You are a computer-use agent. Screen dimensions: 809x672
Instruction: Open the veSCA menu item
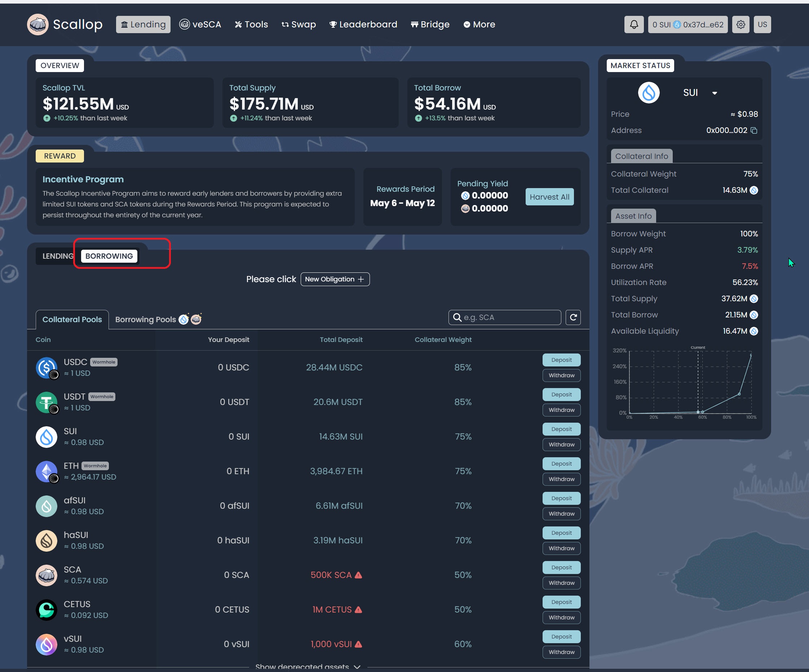click(x=200, y=25)
